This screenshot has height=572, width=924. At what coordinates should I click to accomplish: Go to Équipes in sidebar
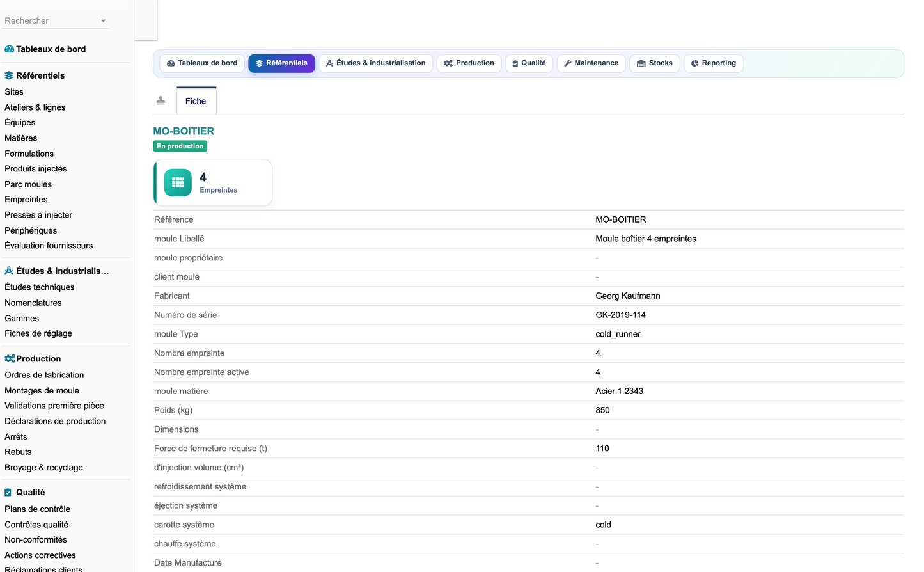pos(20,123)
